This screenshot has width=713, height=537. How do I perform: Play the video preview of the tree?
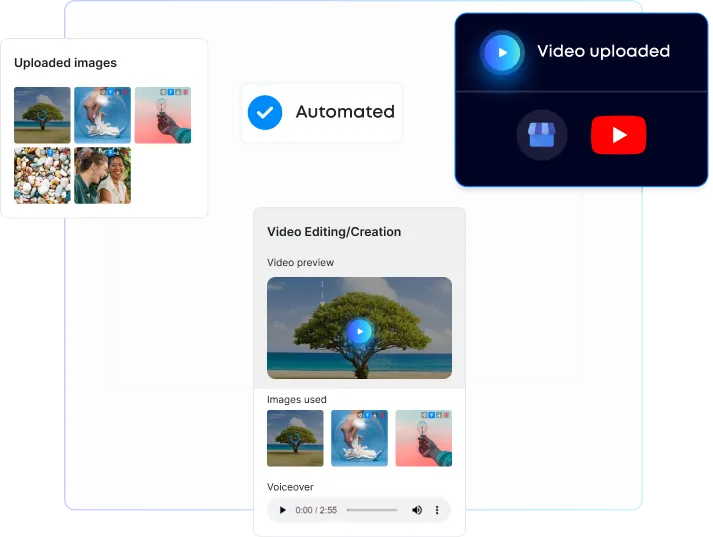tap(360, 331)
